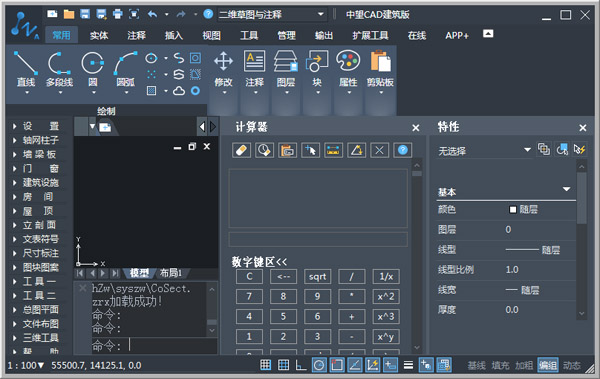Toggle grid display in status bar
Image resolution: width=600 pixels, height=379 pixels.
click(x=284, y=365)
